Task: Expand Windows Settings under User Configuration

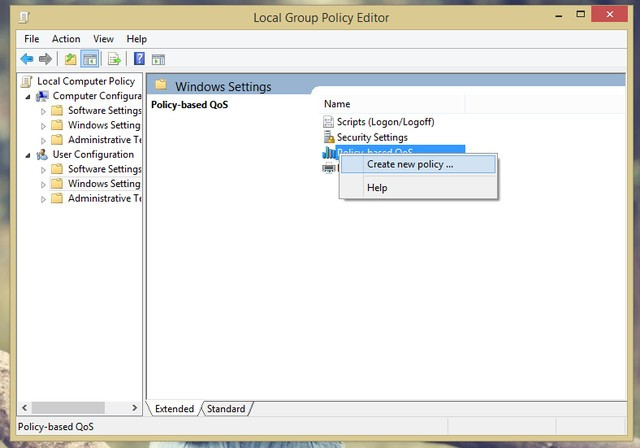Action: (43, 184)
